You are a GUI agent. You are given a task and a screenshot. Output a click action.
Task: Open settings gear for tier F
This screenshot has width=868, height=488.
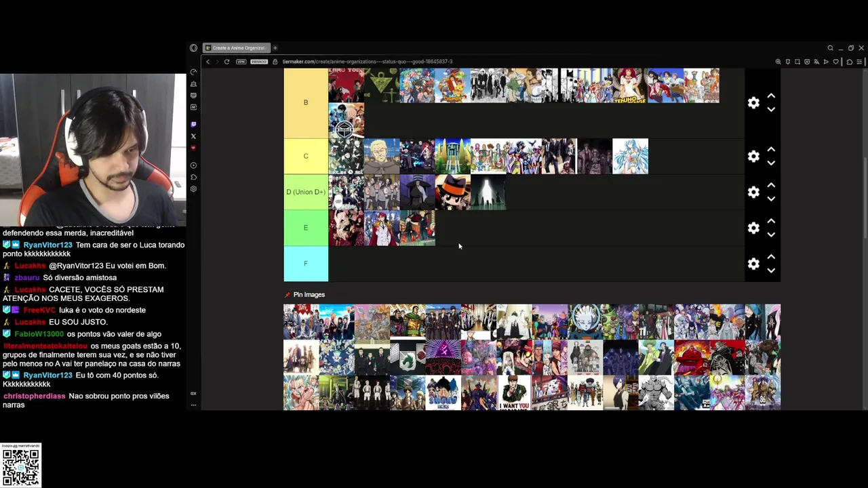pyautogui.click(x=753, y=264)
